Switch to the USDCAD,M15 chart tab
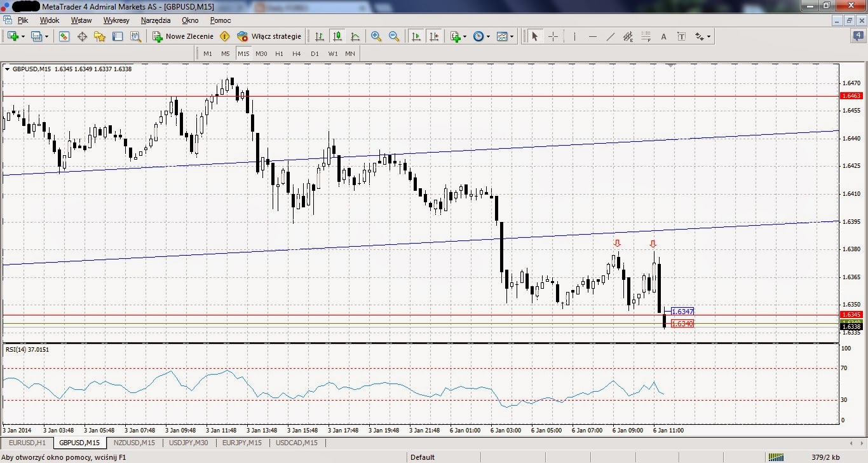The width and height of the screenshot is (868, 463). 296,443
